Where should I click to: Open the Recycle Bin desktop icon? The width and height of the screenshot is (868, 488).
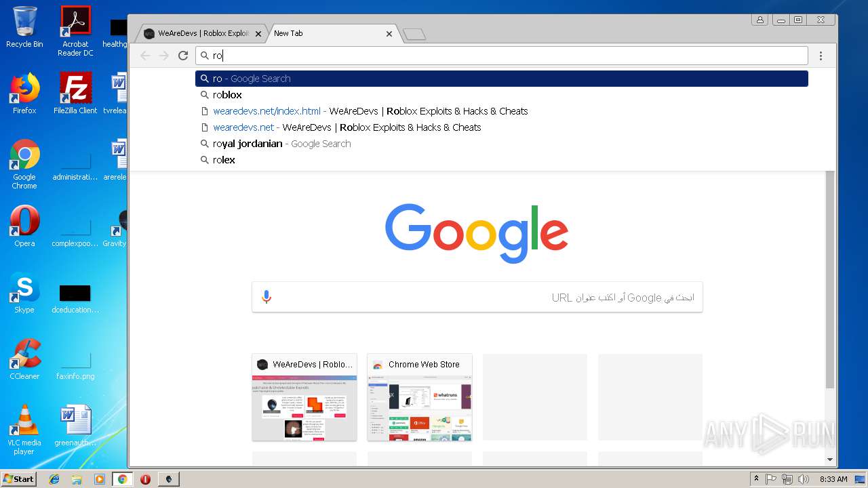24,27
